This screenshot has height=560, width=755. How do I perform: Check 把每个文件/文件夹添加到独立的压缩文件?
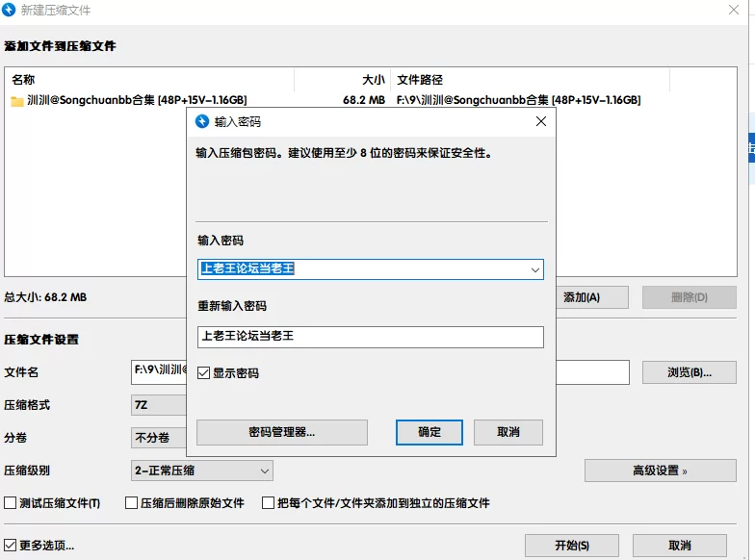point(268,502)
